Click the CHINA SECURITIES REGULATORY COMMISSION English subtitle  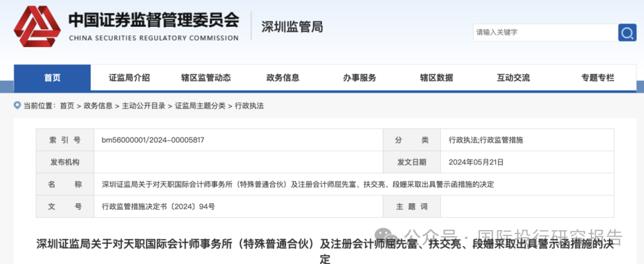tap(154, 38)
